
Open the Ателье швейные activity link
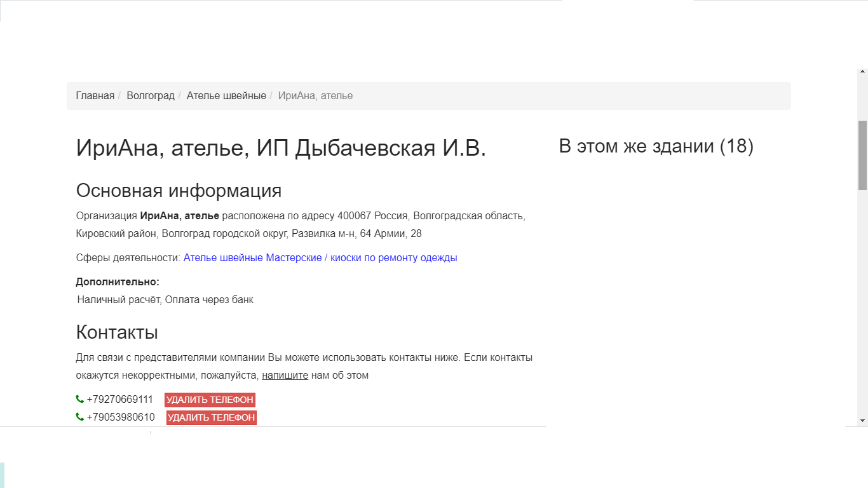pos(223,258)
